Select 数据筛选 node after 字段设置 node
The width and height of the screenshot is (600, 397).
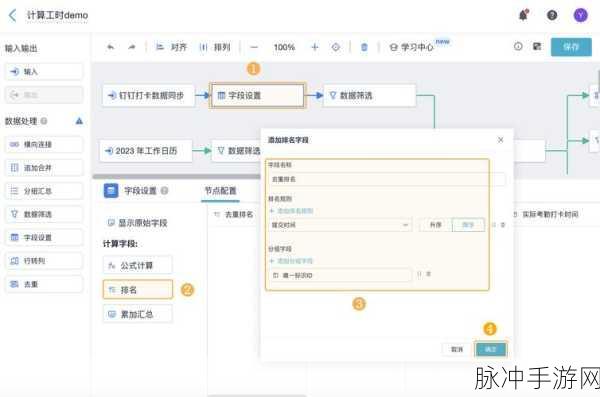pos(370,95)
